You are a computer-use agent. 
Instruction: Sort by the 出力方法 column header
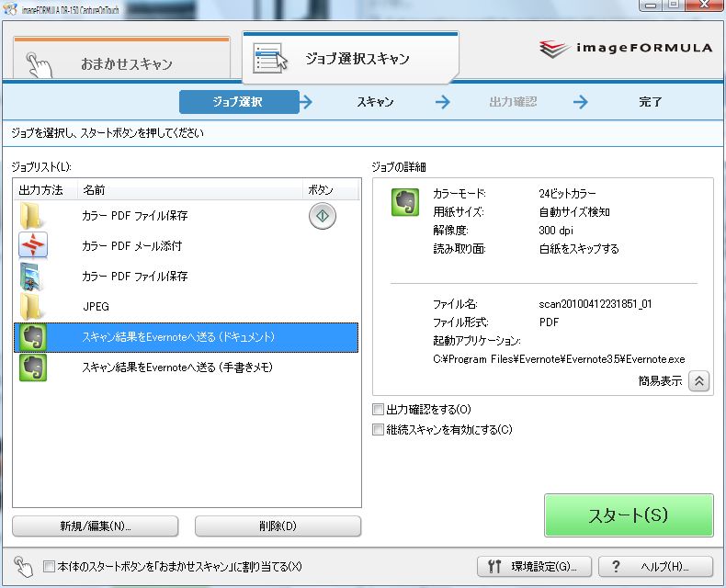(x=45, y=190)
